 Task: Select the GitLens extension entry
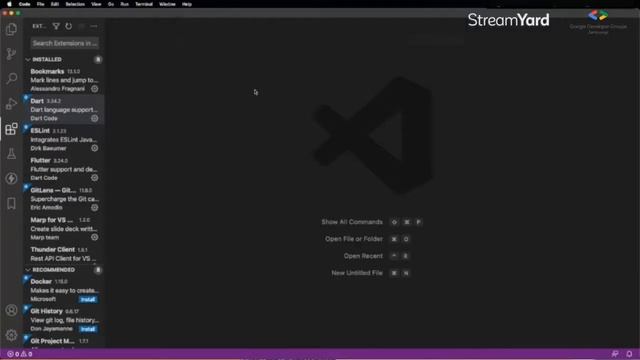(64, 199)
